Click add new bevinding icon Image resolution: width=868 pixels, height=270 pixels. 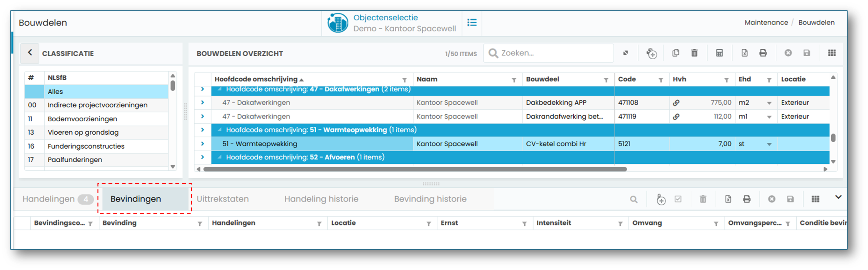661,199
